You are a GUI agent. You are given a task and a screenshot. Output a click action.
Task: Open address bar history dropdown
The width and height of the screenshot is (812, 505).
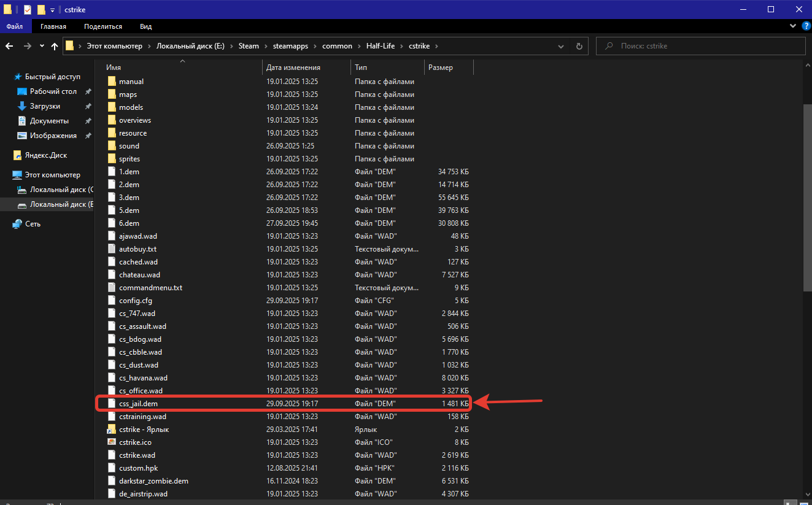[560, 46]
